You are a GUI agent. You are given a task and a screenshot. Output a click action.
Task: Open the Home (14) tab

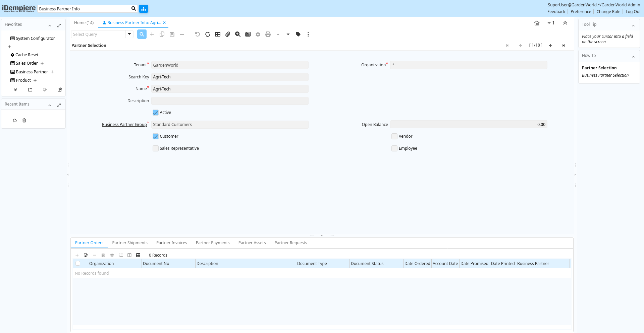coord(84,23)
